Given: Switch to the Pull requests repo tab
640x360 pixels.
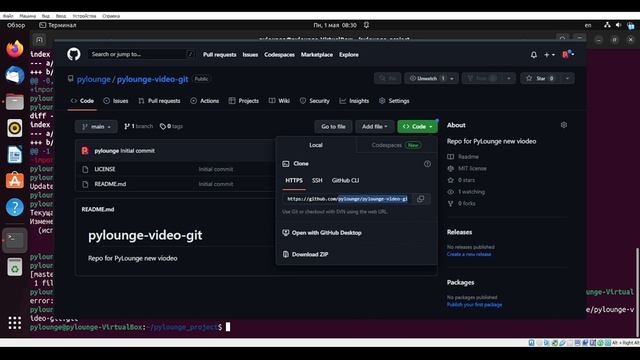Looking at the screenshot, I should click(x=159, y=101).
